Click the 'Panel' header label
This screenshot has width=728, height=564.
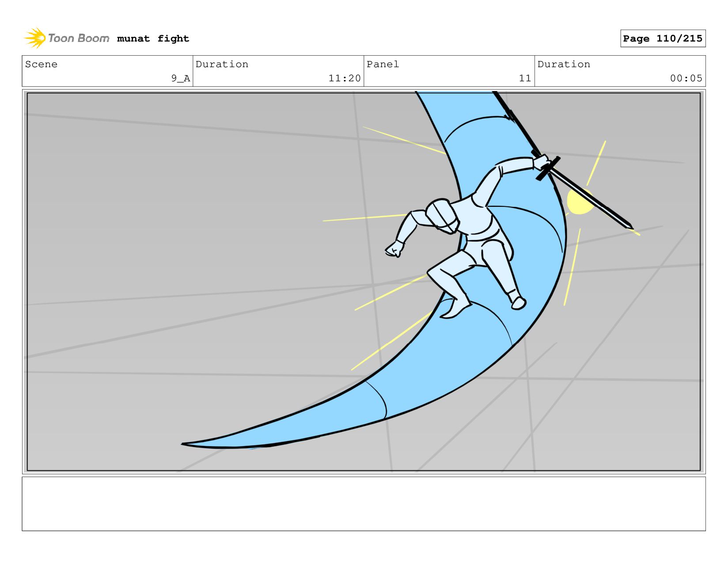(383, 64)
